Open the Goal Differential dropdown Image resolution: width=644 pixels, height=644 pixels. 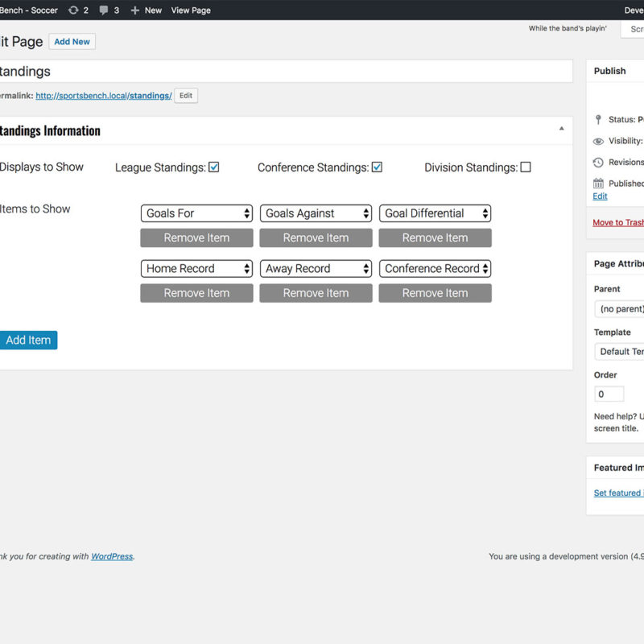[435, 213]
